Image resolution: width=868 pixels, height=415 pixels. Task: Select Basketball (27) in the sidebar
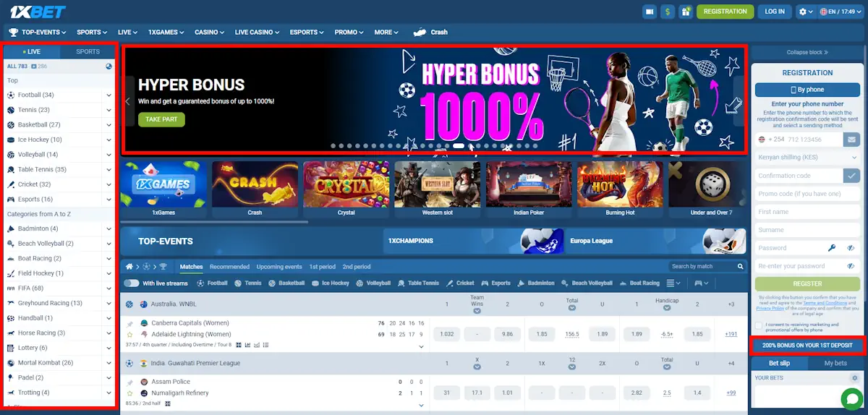tap(39, 125)
